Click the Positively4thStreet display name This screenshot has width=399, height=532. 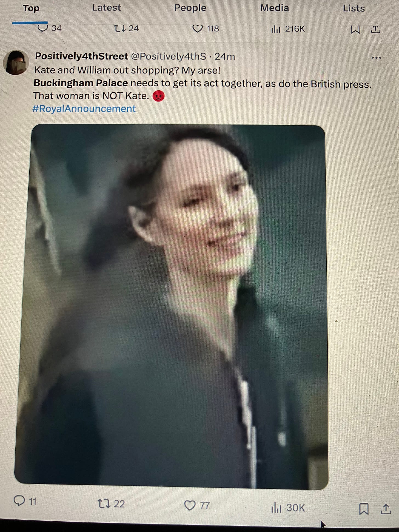82,56
